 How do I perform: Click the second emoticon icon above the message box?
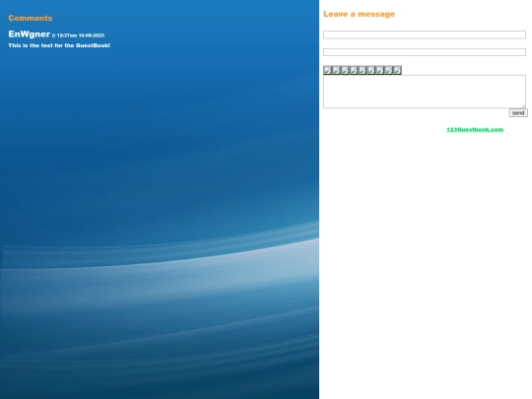tap(336, 70)
